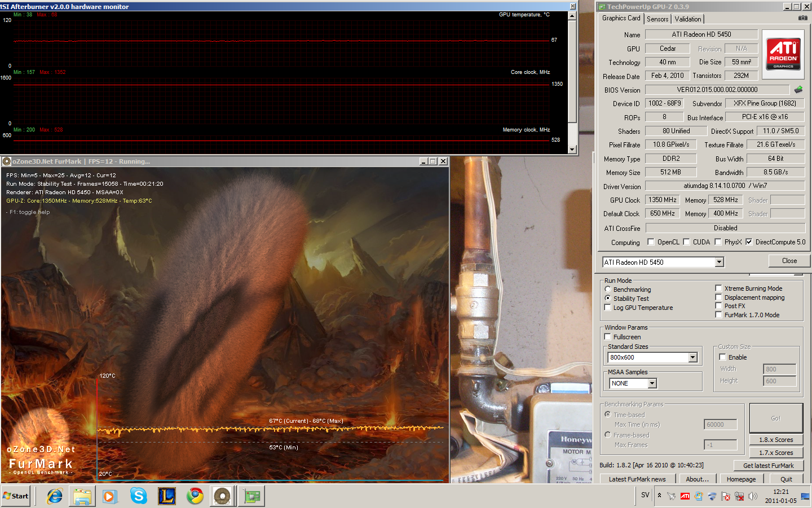Click the League of Legends taskbar icon
This screenshot has width=812, height=508.
pyautogui.click(x=167, y=496)
